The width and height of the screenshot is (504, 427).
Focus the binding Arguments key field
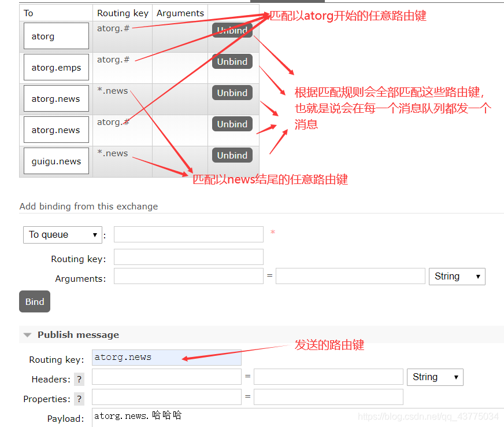click(188, 276)
